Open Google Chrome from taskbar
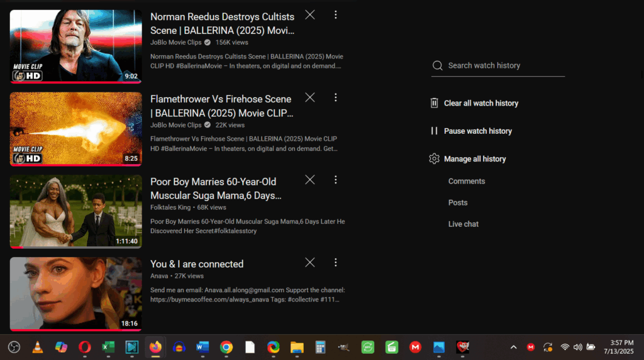Image resolution: width=644 pixels, height=360 pixels. click(226, 347)
